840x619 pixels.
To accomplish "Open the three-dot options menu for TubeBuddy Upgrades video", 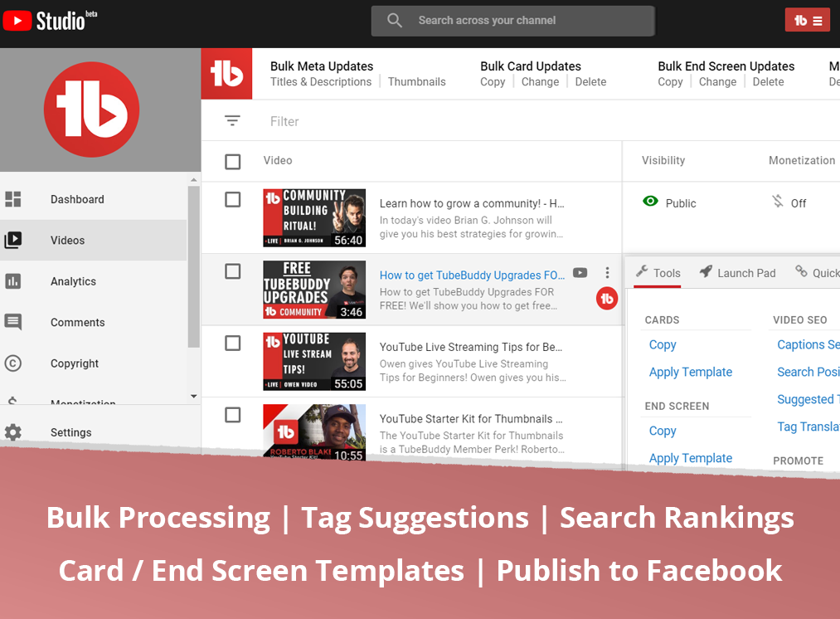I will [607, 273].
